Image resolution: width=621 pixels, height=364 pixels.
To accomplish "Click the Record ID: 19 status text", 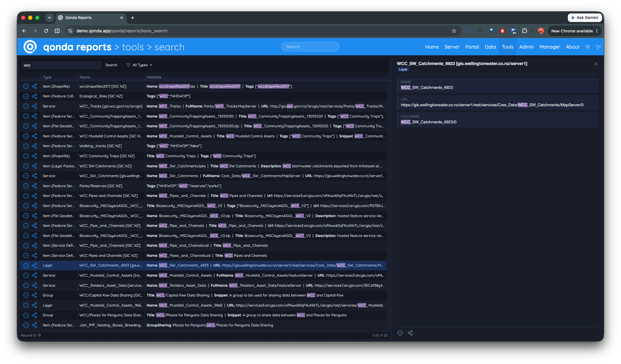I will pyautogui.click(x=31, y=335).
